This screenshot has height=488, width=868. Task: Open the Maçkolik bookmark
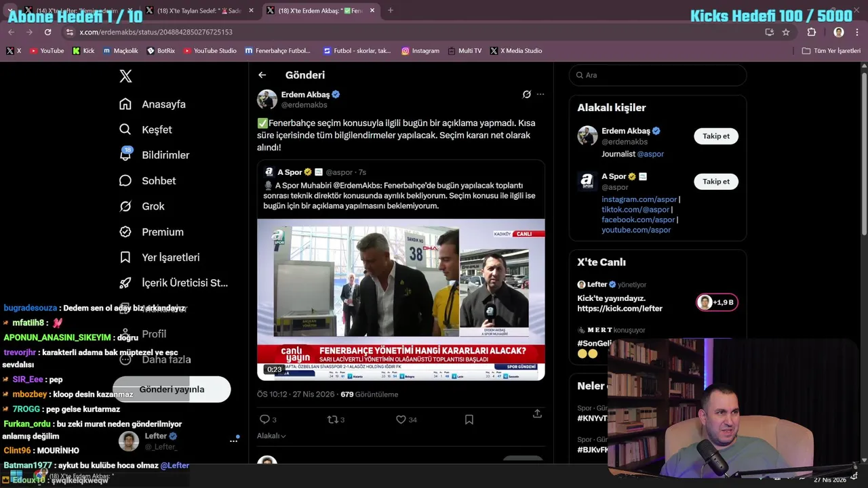tap(121, 51)
